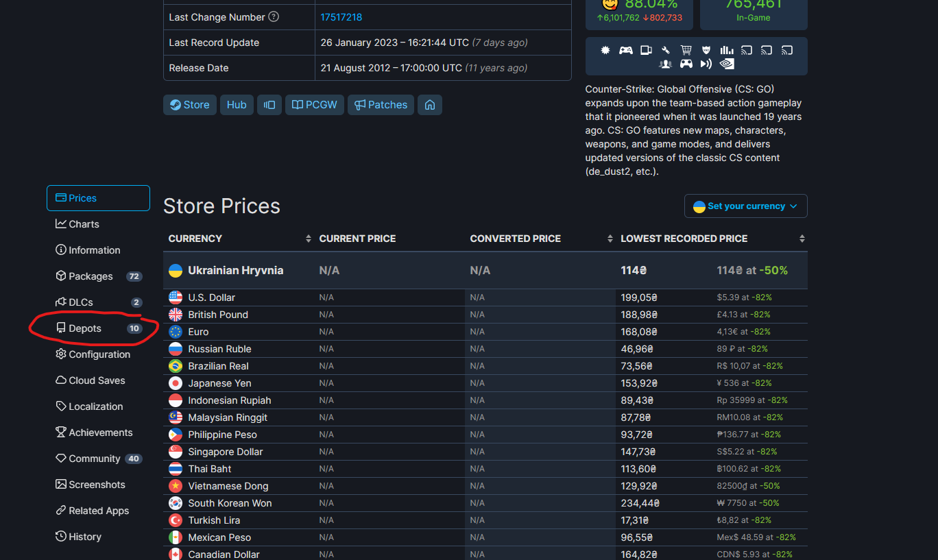This screenshot has height=560, width=938.
Task: Click the flag icon in the Japanese Yen row
Action: click(176, 383)
